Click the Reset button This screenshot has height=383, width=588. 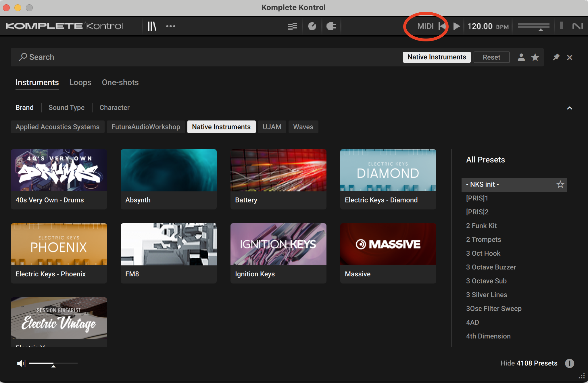tap(491, 57)
